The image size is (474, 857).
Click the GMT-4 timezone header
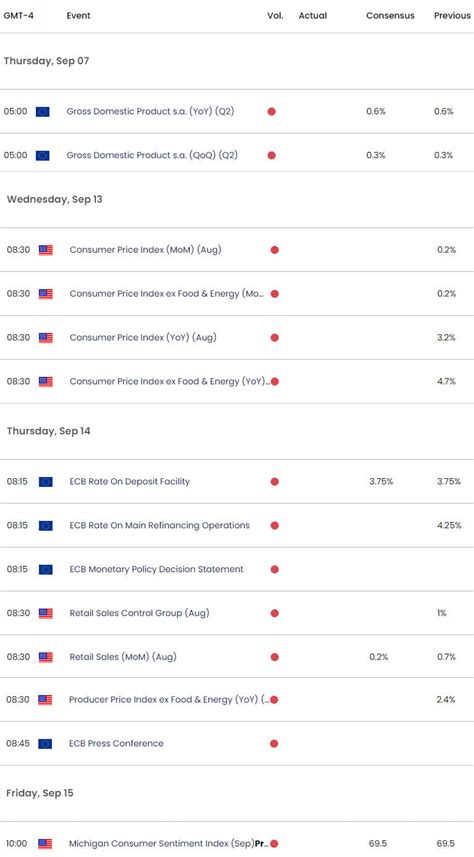(x=19, y=15)
